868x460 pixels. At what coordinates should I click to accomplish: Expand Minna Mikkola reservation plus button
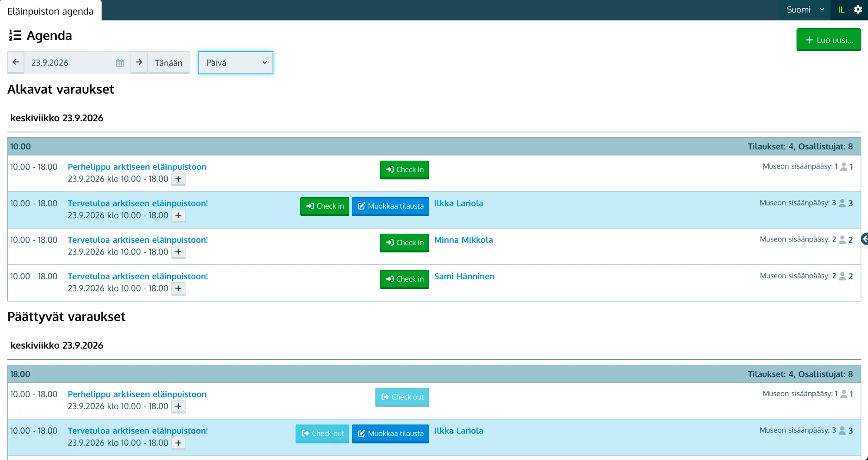click(x=178, y=252)
